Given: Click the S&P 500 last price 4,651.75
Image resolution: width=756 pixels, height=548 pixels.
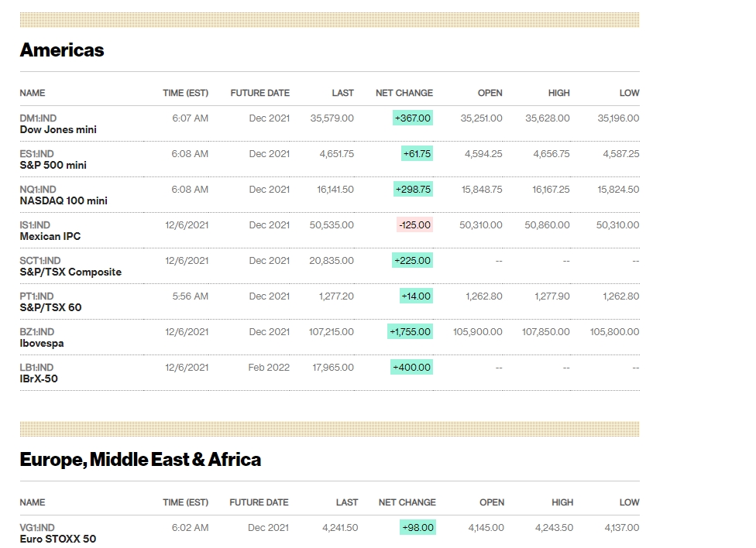Looking at the screenshot, I should 336,154.
